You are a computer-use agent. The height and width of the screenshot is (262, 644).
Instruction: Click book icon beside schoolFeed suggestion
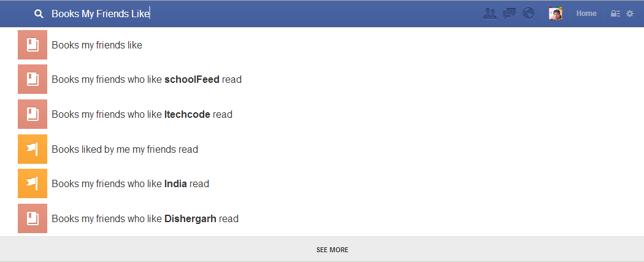coord(33,79)
